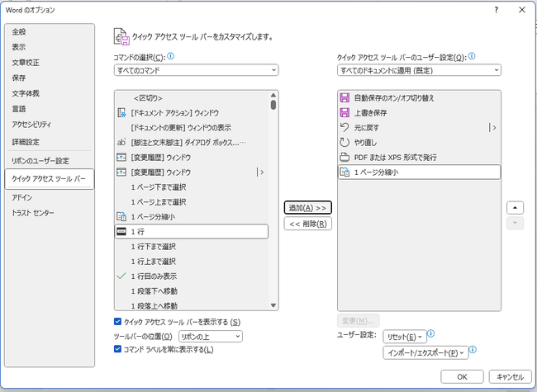This screenshot has width=537, height=392.
Task: Click the Document Actions window icon in command list
Action: 121,113
